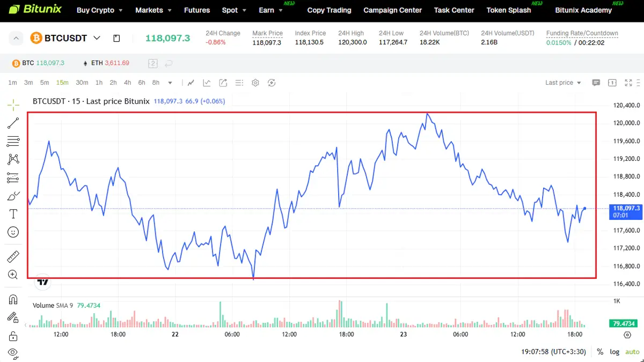Open the Copy Trading link
The height and width of the screenshot is (362, 644).
(x=329, y=10)
